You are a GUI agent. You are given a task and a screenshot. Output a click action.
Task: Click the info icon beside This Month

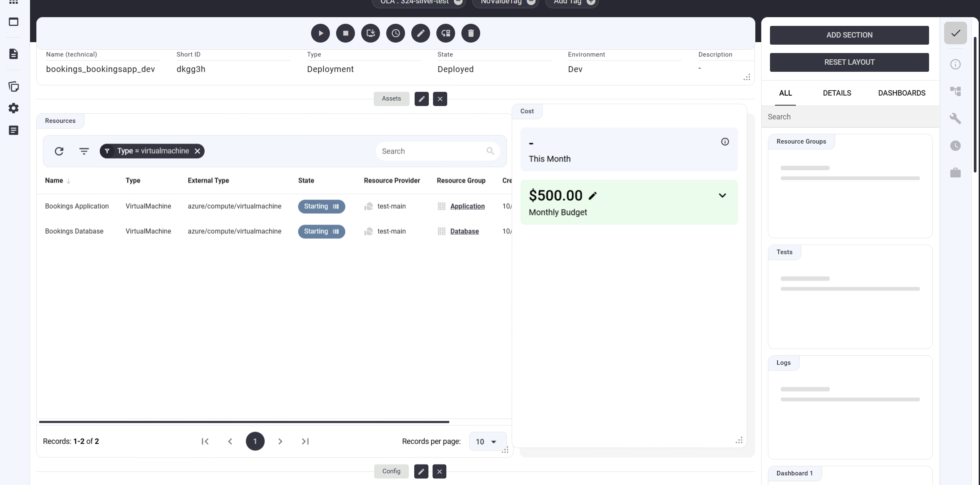click(x=725, y=142)
